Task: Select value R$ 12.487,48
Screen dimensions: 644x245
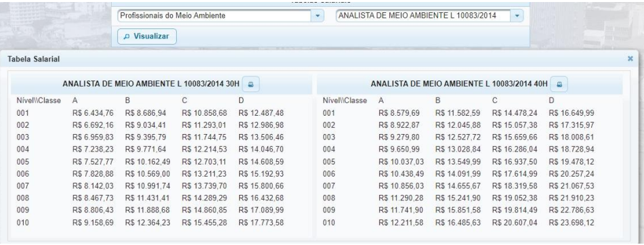Action: 261,113
